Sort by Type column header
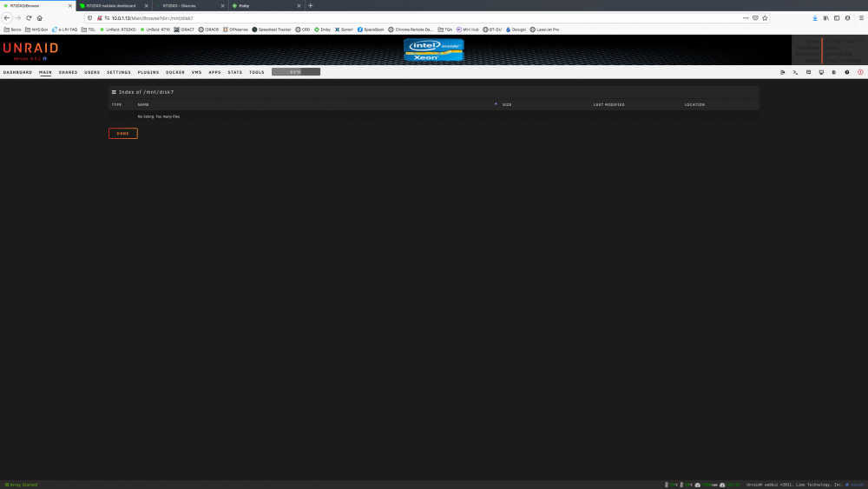The height and width of the screenshot is (489, 868). (117, 104)
